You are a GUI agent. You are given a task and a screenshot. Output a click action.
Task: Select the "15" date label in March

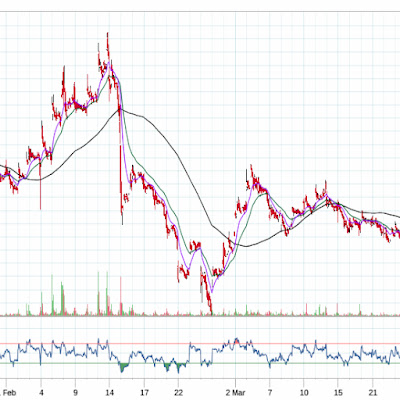[338, 393]
